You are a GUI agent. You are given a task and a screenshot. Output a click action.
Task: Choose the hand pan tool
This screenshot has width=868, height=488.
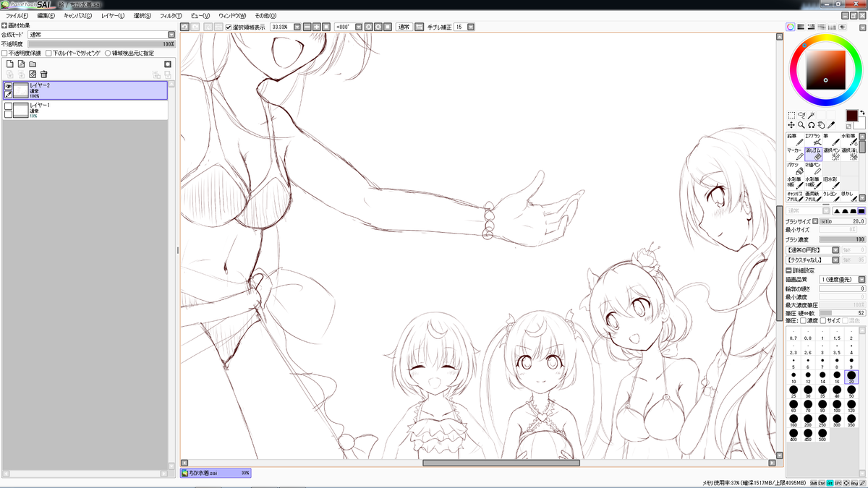(x=822, y=125)
